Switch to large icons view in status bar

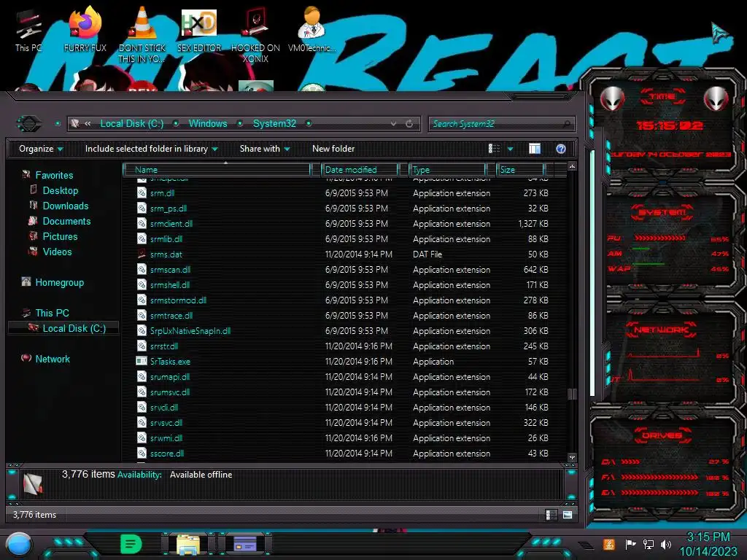pyautogui.click(x=568, y=514)
